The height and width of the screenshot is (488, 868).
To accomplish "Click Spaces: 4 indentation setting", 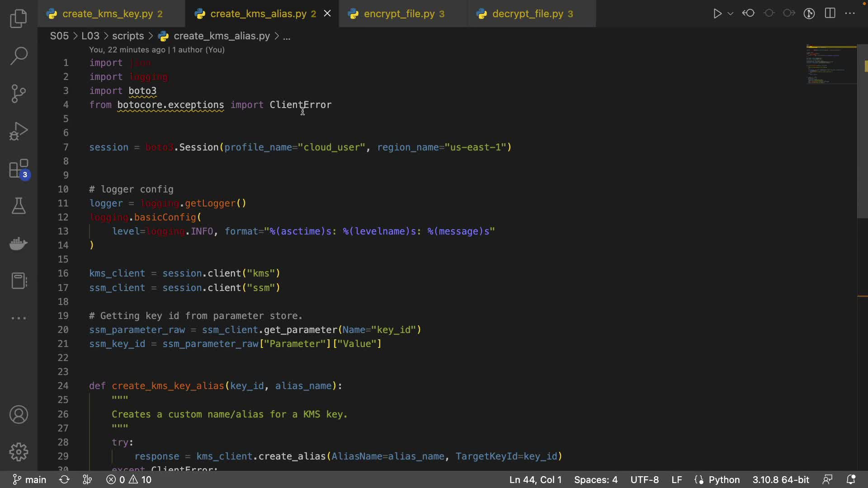I will [x=595, y=479].
